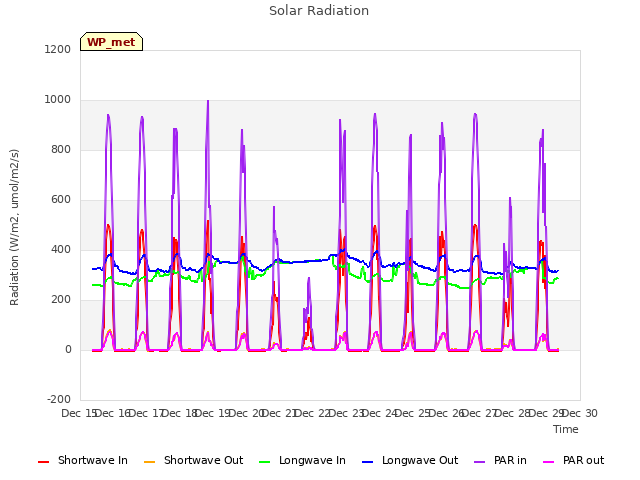Click the red Shortwave In legend swatch
This screenshot has height=480, width=640.
point(43,462)
